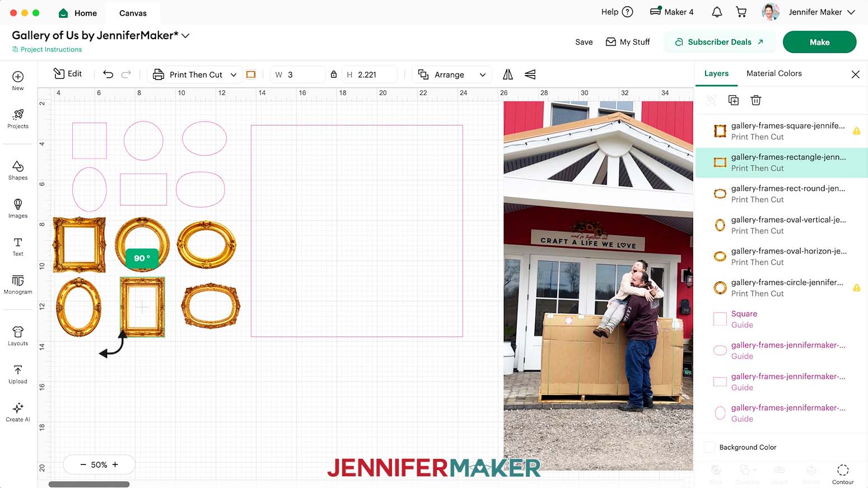
Task: Click the width W input field
Action: click(297, 74)
